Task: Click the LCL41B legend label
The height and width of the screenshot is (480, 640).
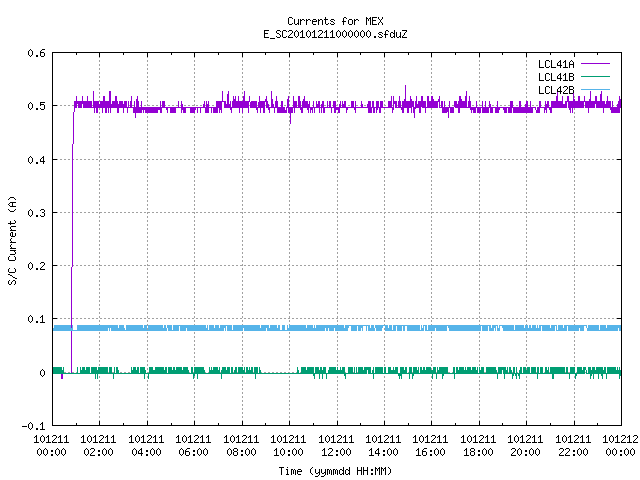Action: (556, 77)
